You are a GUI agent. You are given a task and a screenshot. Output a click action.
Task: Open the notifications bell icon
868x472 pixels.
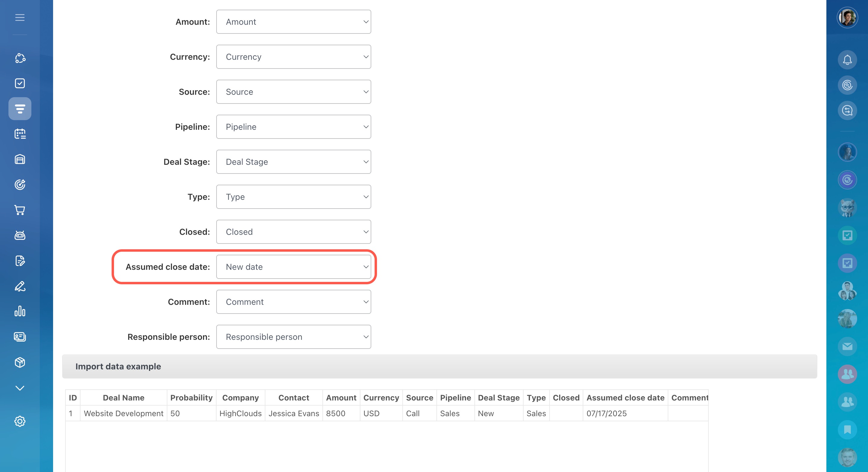(847, 60)
